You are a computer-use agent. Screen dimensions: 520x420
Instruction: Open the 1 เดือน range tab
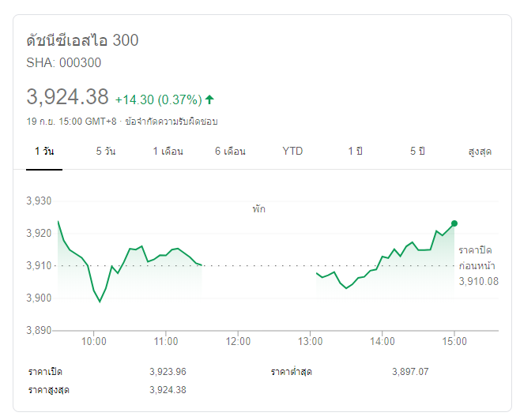click(x=168, y=151)
